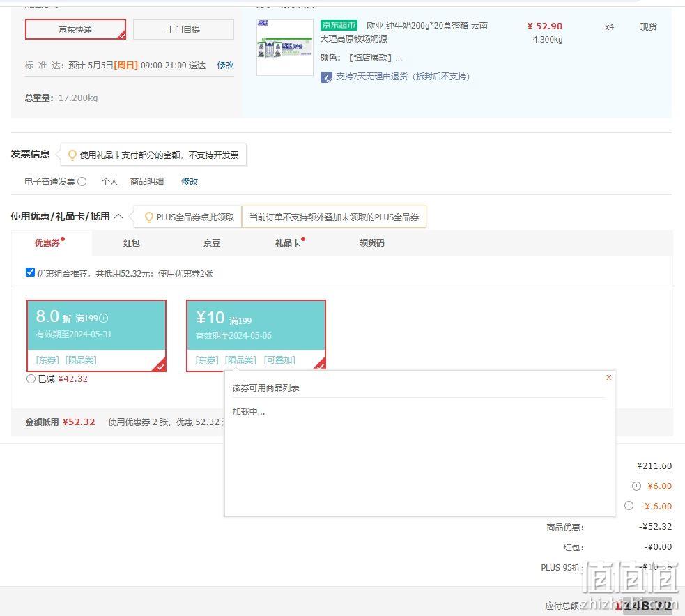Image resolution: width=685 pixels, height=616 pixels.
Task: Click the 商品明细 invoice content text
Action: pos(147,181)
